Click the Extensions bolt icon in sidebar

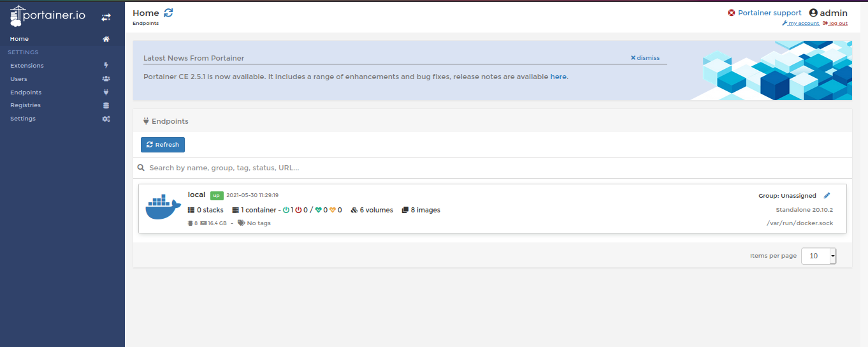[106, 66]
